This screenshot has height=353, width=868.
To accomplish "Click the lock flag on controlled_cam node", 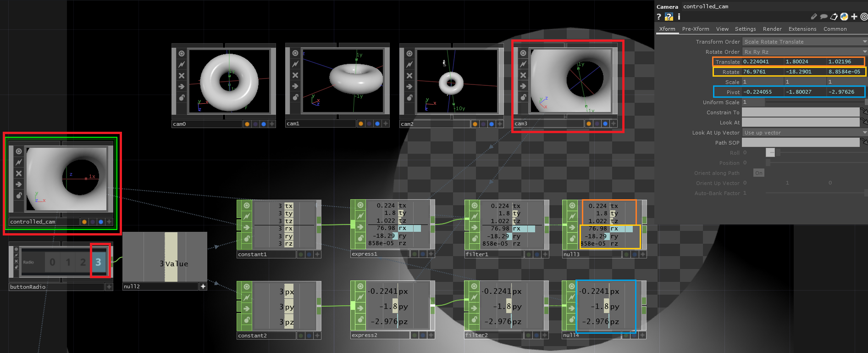I will tap(19, 196).
